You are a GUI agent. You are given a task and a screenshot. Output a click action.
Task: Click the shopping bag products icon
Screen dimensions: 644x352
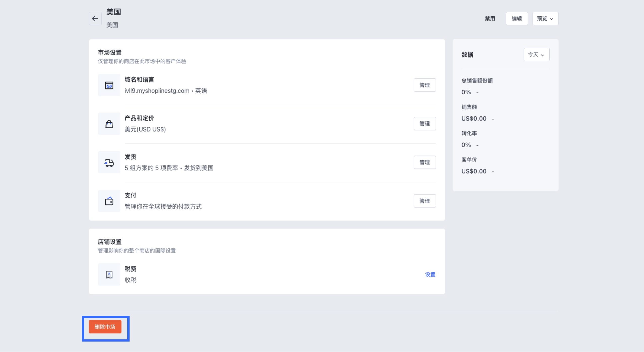pyautogui.click(x=109, y=124)
